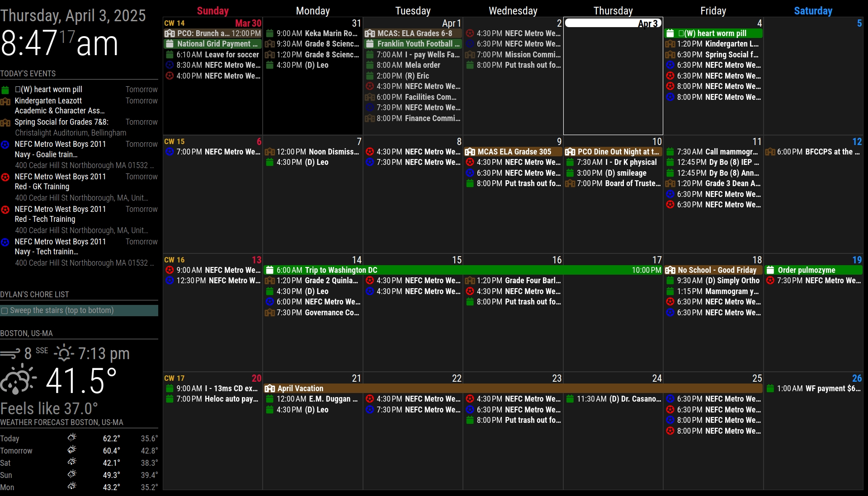Image resolution: width=868 pixels, height=496 pixels.
Task: Select the Saturday column header
Action: pos(813,11)
